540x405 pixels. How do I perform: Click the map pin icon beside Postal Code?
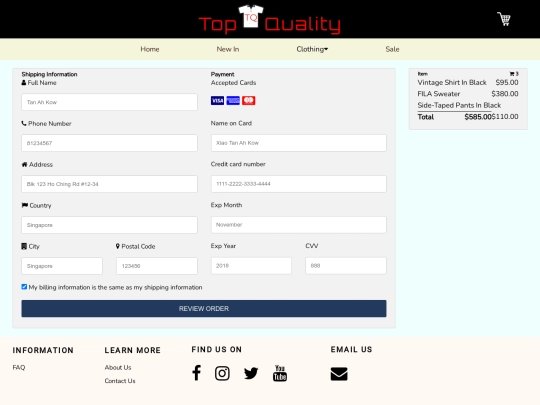(118, 246)
